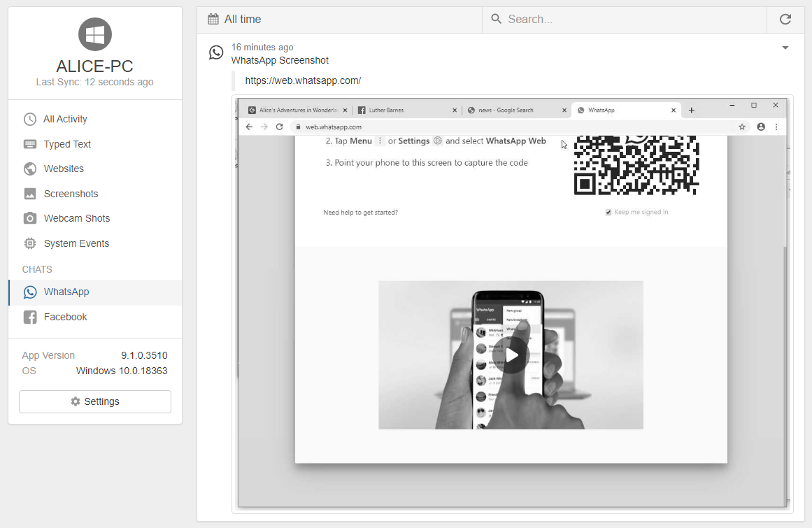
Task: Click the image icon beside Screenshots
Action: 30,194
